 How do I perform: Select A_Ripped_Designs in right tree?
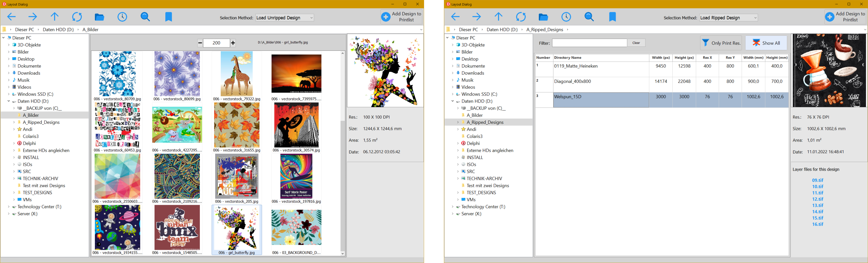click(x=485, y=123)
